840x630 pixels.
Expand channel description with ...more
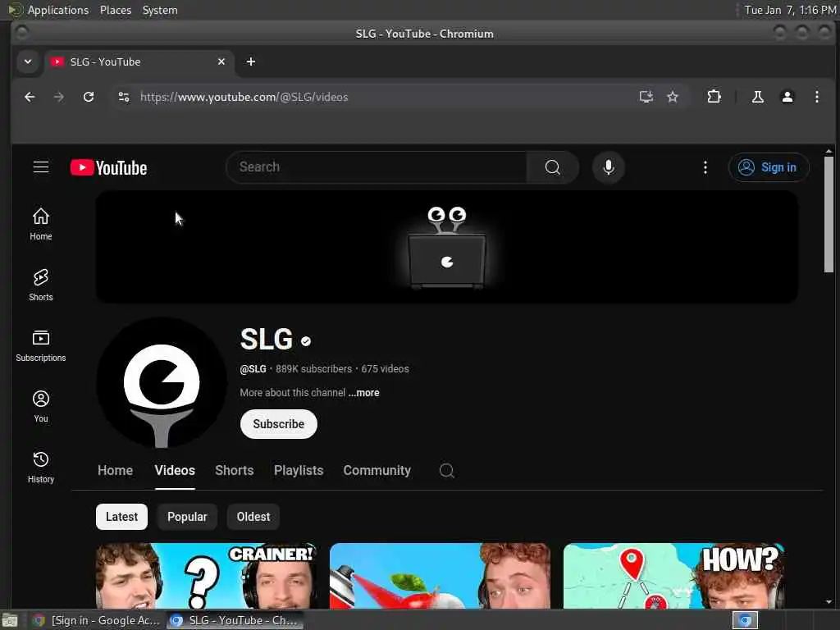tap(363, 393)
